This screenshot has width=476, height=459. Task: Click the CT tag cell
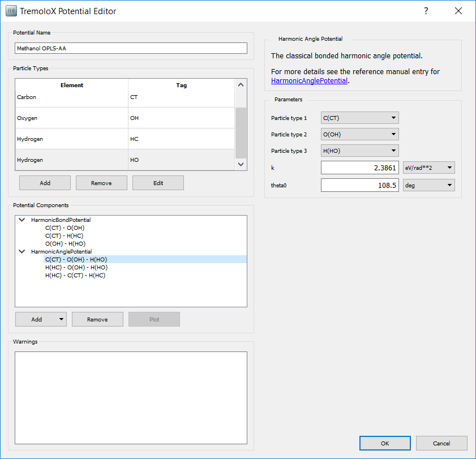tap(181, 97)
